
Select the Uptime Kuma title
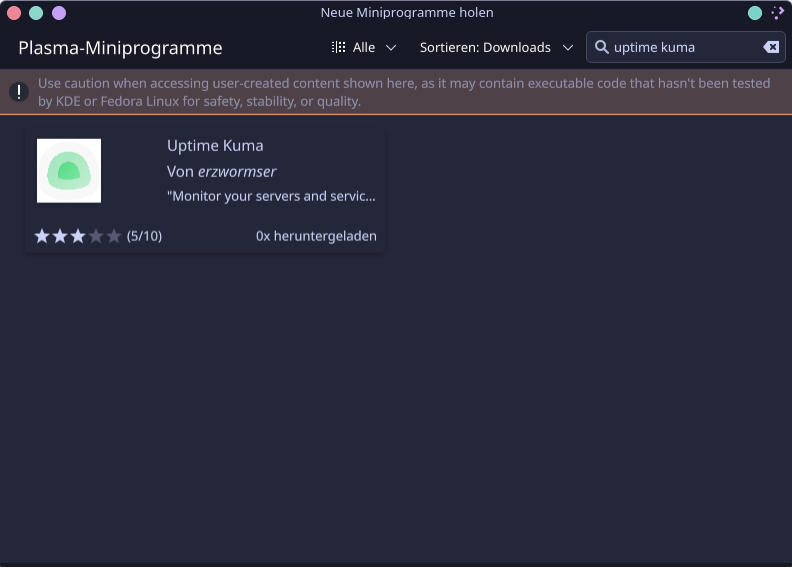pos(215,145)
